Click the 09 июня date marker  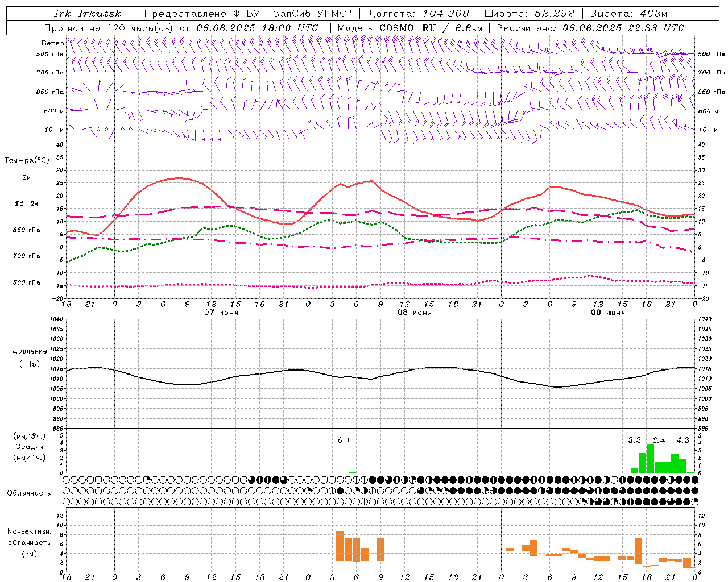point(608,313)
